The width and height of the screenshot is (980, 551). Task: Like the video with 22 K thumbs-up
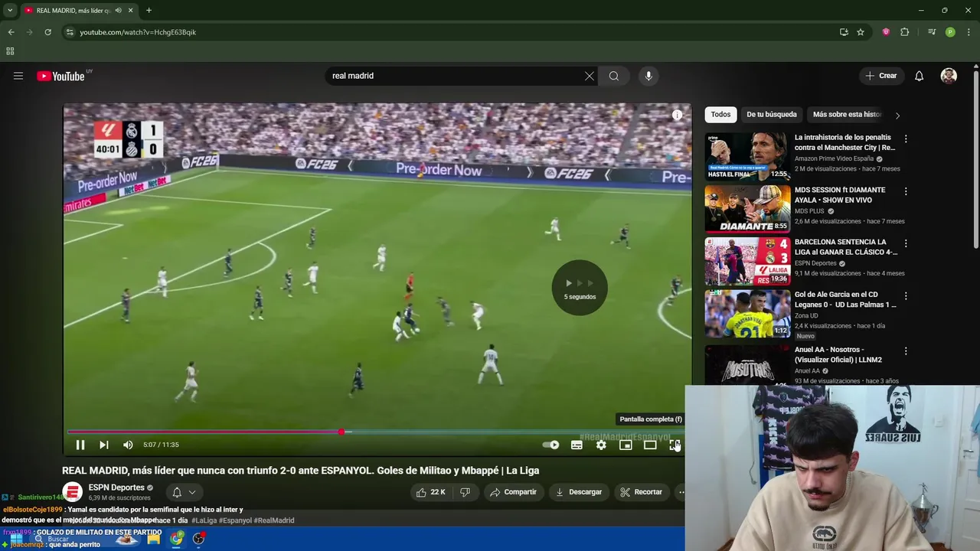[x=431, y=492]
